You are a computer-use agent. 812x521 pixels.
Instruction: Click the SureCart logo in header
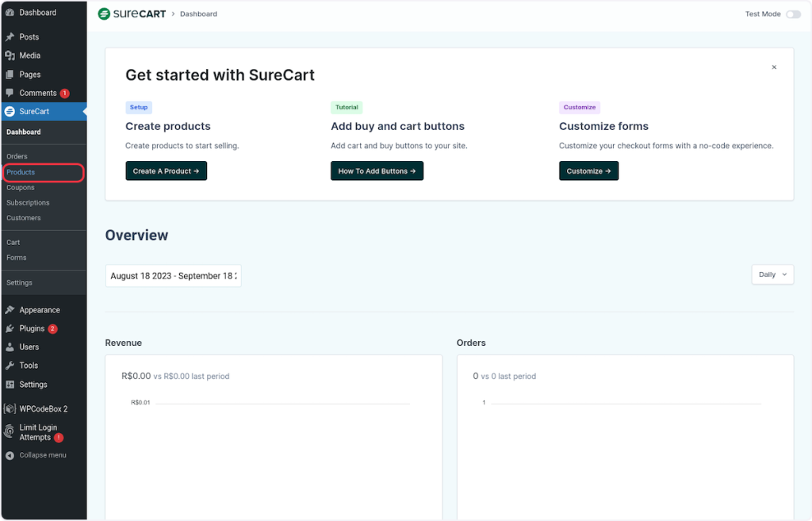click(131, 13)
